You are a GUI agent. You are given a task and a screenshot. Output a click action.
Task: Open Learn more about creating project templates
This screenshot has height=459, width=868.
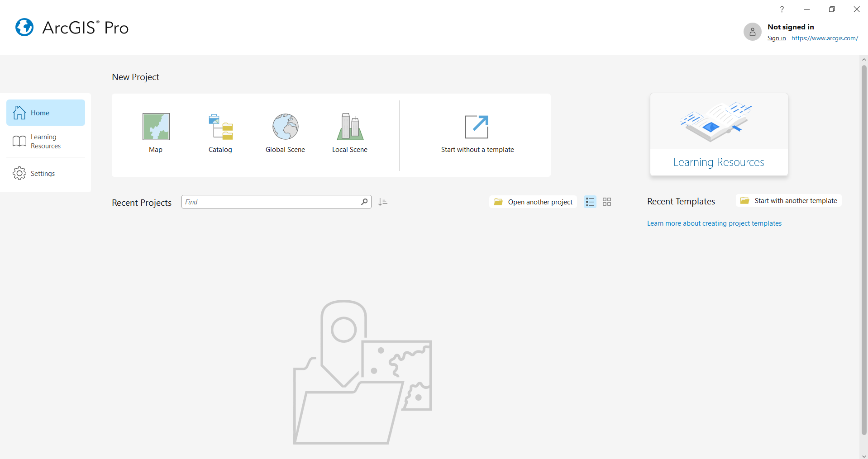point(714,223)
